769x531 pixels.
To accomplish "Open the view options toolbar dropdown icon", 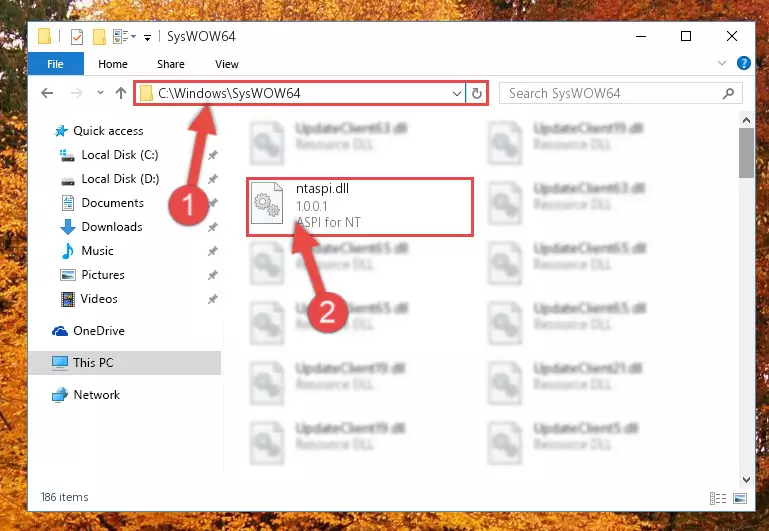I will [x=124, y=37].
